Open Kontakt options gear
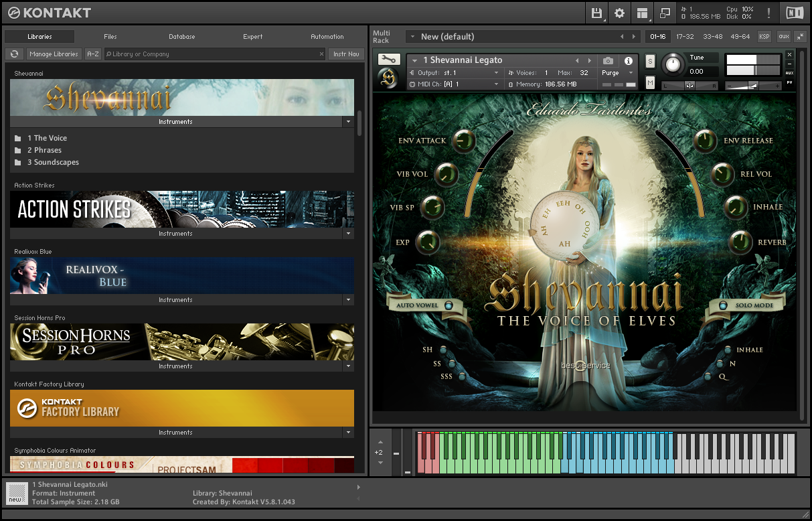The height and width of the screenshot is (521, 812). [619, 13]
